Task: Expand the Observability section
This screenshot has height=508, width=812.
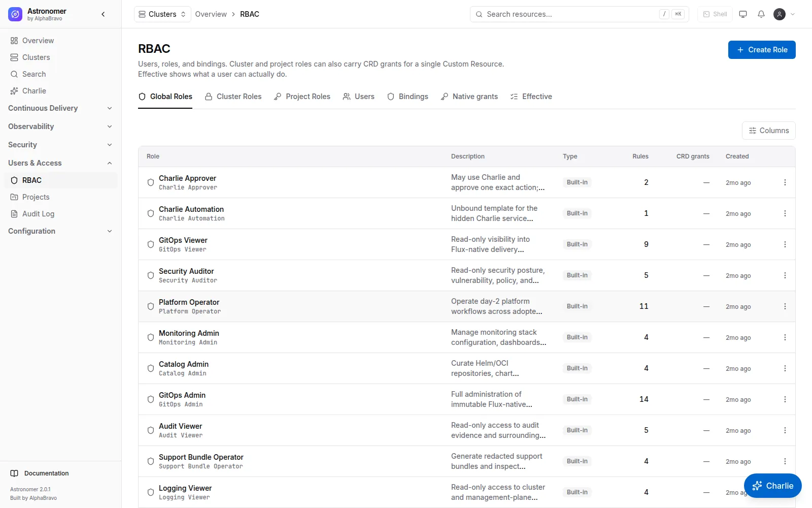Action: 61,126
